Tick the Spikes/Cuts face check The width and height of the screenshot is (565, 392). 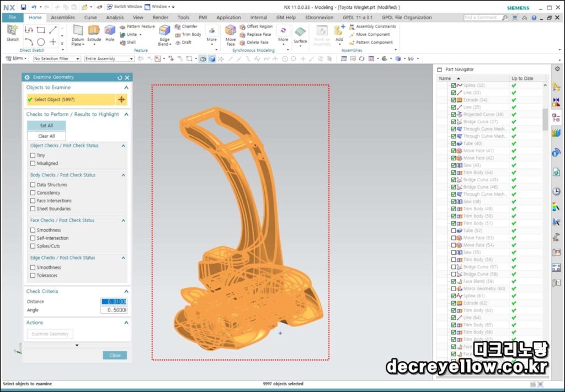[33, 246]
